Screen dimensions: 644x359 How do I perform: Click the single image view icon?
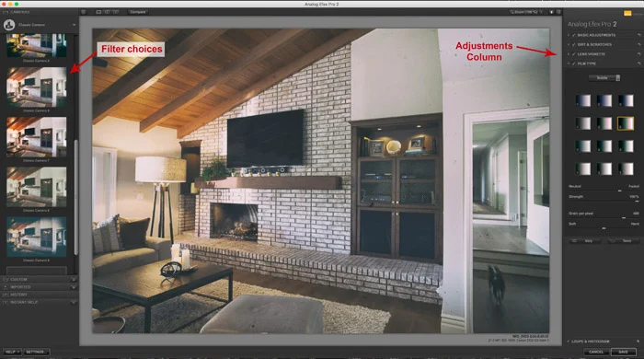coord(98,12)
